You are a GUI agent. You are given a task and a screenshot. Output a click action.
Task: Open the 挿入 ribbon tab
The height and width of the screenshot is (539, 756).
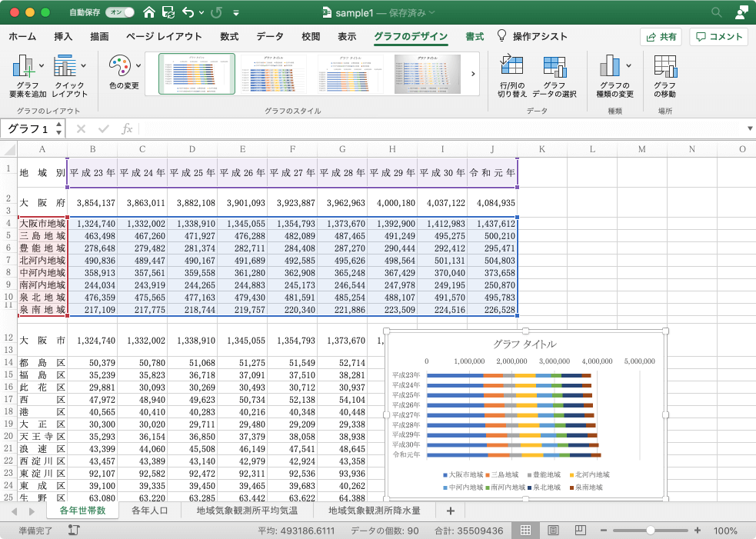[x=63, y=36]
